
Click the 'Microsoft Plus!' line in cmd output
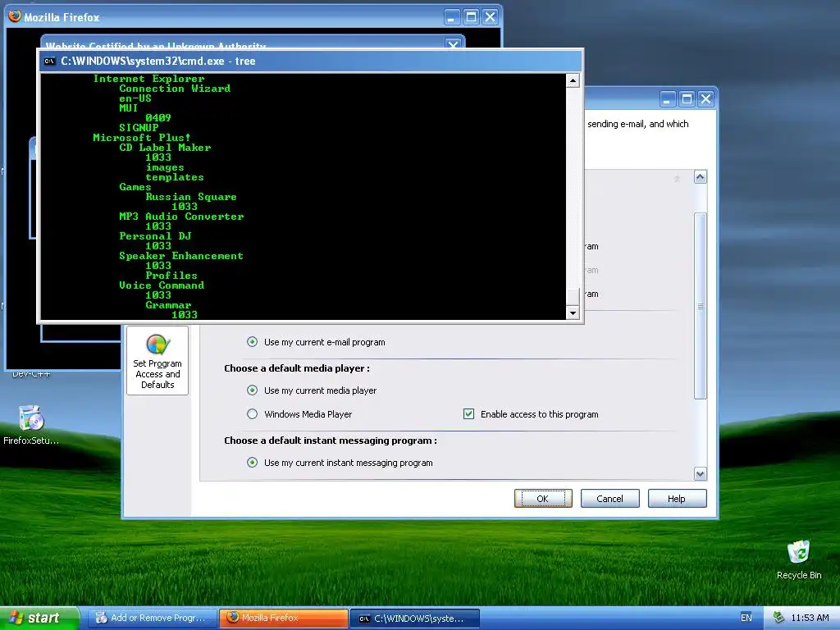click(x=141, y=137)
